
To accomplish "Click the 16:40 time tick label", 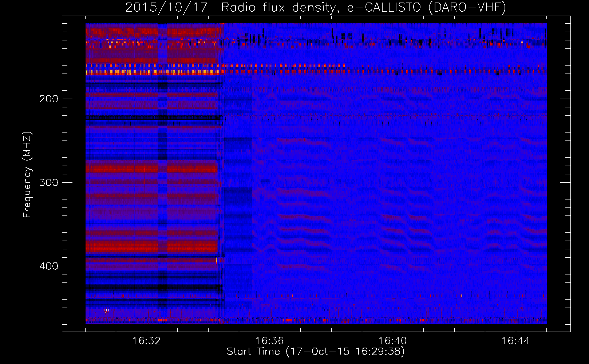I will click(392, 341).
